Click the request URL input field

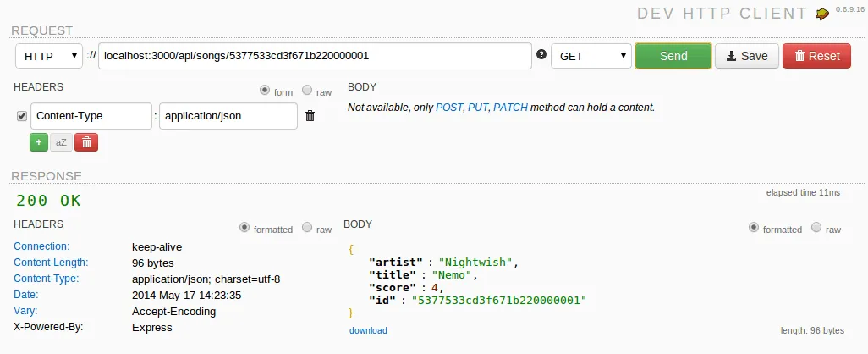click(x=314, y=56)
